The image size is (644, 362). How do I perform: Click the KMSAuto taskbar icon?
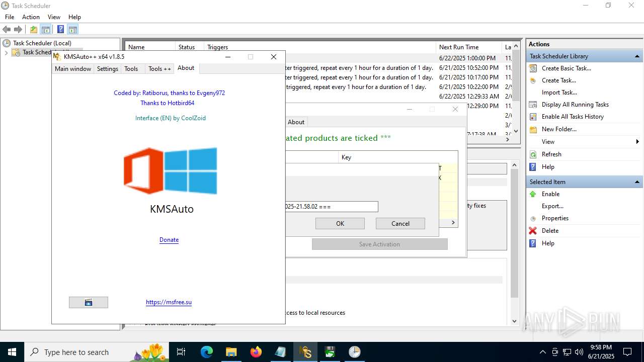point(305,352)
